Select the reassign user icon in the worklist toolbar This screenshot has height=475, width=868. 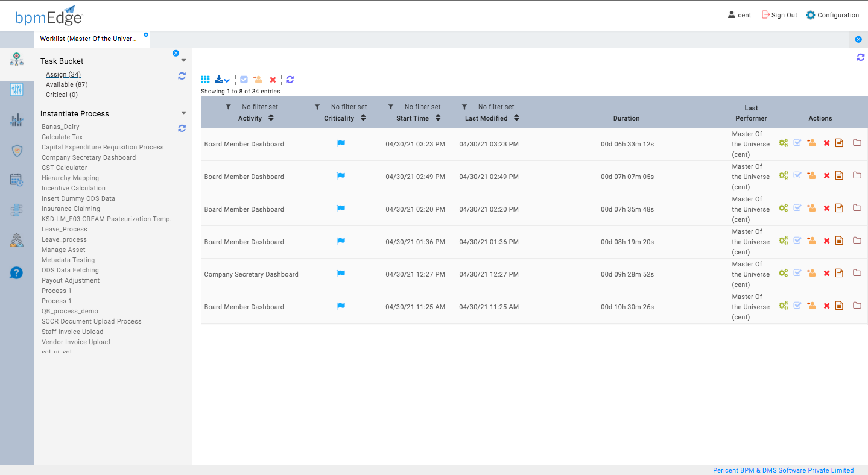click(258, 79)
